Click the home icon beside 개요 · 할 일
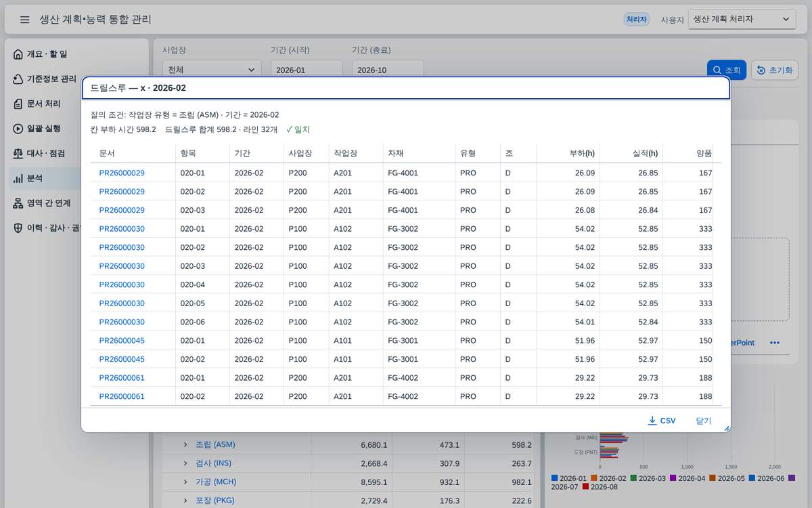812x508 pixels. coord(18,54)
